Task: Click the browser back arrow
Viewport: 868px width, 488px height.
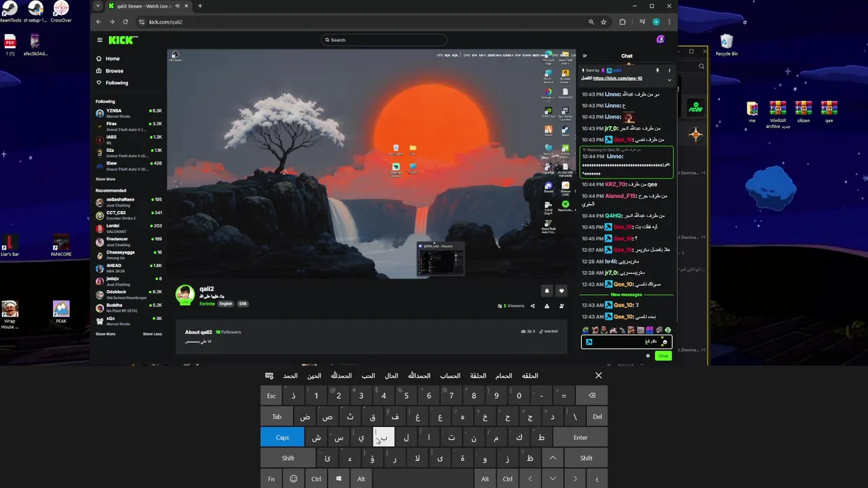Action: click(x=98, y=22)
